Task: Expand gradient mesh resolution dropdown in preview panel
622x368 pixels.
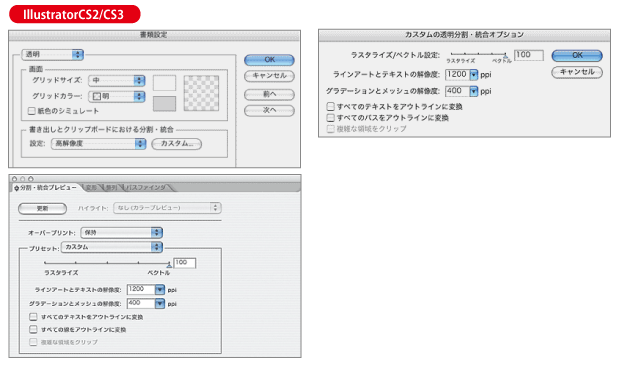Action: point(159,304)
